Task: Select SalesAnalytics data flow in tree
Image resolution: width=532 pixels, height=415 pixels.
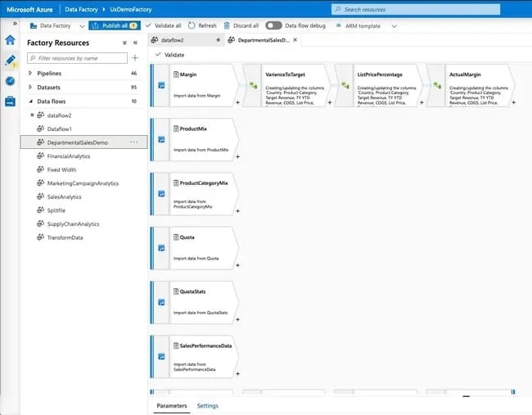Action: (64, 196)
